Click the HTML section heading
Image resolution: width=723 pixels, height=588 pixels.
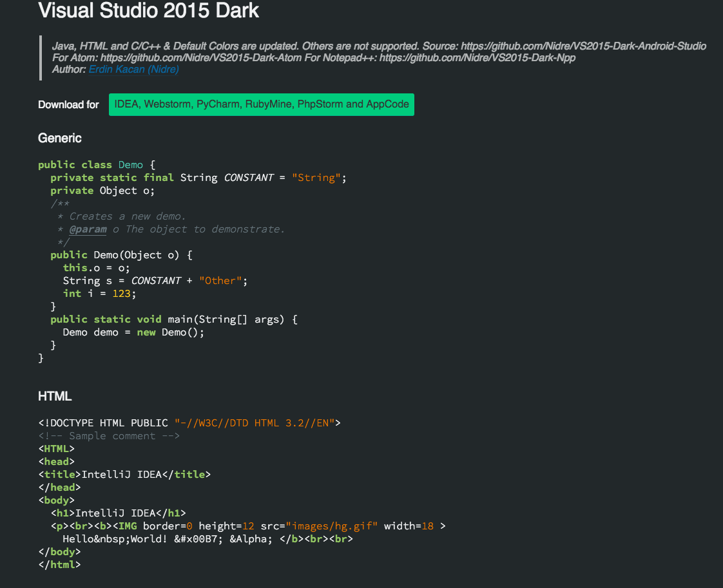click(x=55, y=396)
